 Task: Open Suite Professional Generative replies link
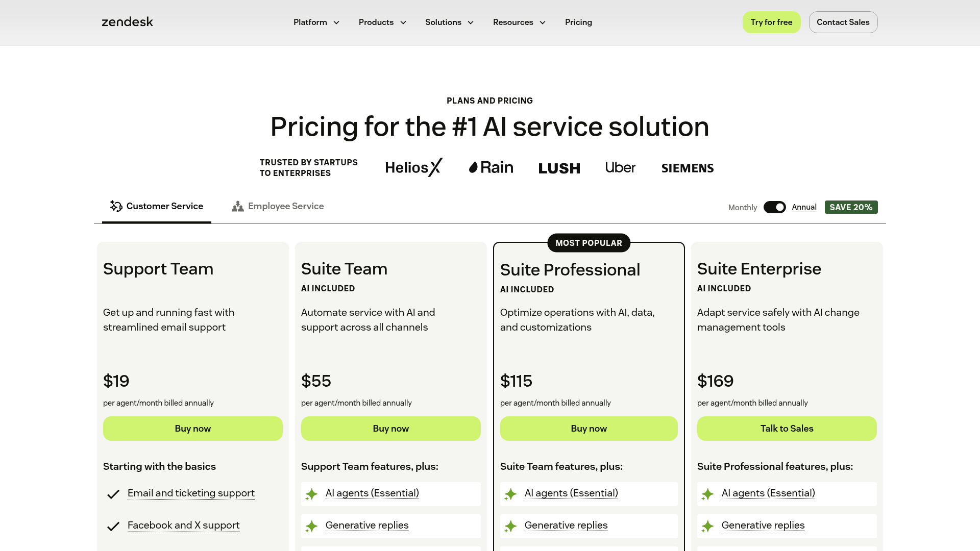[x=566, y=525]
